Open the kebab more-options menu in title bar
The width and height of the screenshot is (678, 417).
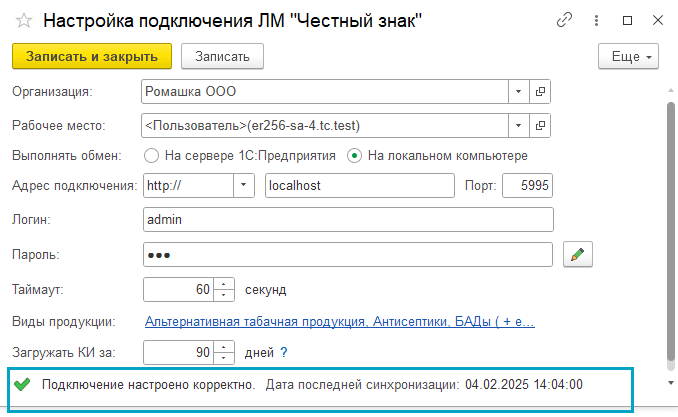click(x=597, y=20)
